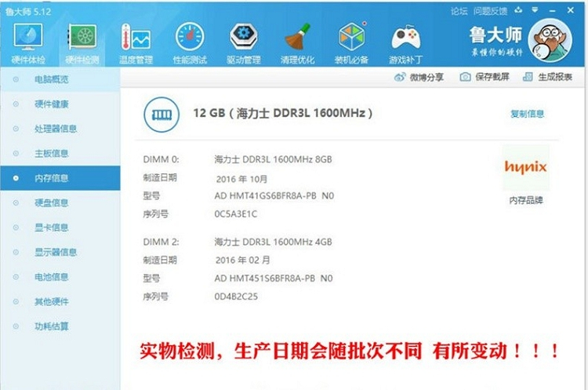This screenshot has width=588, height=390.
Task: Launch the 性能测试 performance test icon
Action: (x=190, y=37)
